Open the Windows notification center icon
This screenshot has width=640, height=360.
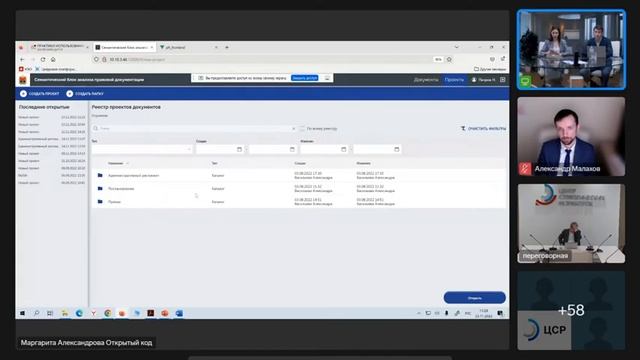point(500,313)
